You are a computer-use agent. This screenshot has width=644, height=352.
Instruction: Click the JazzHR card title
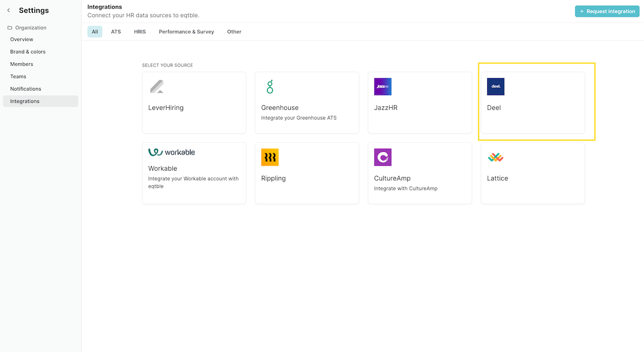point(386,107)
